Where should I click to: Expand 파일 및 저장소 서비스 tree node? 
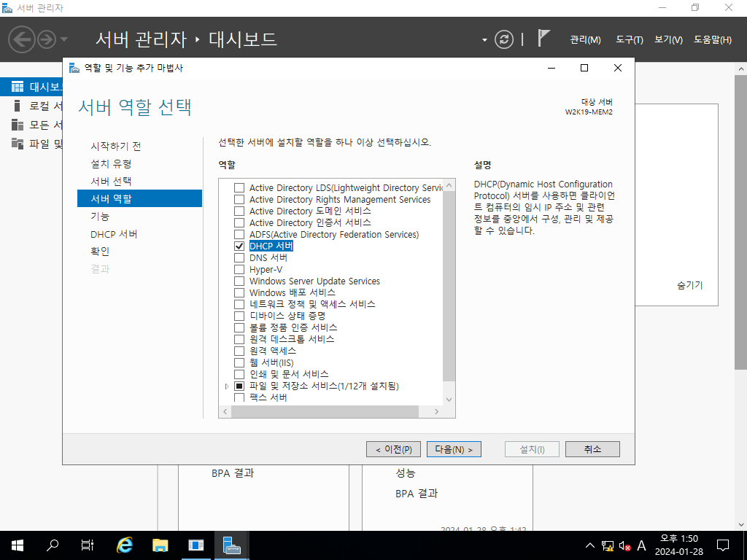(227, 386)
